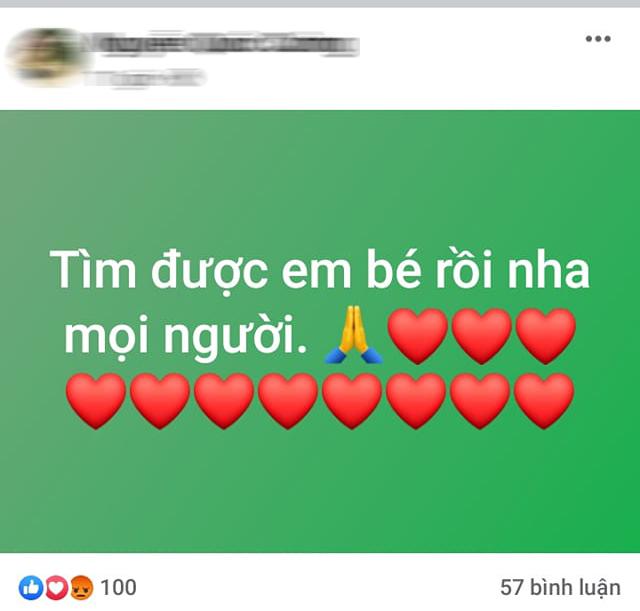Click the praying hands emoji

click(353, 335)
